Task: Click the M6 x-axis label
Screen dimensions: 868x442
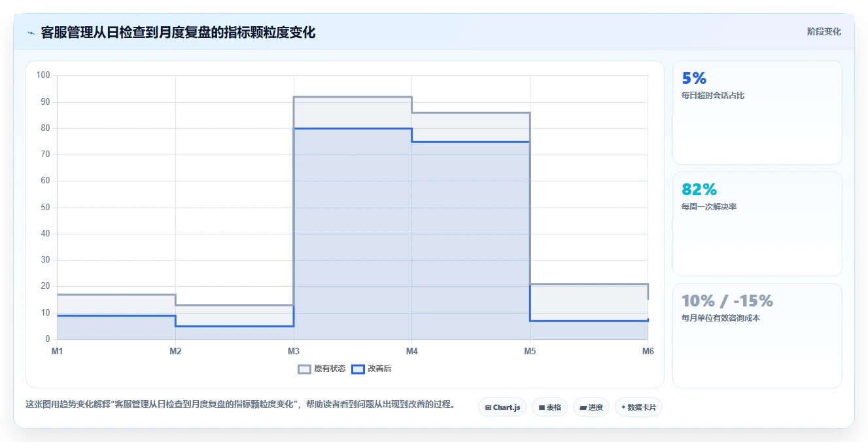Action: (x=648, y=352)
